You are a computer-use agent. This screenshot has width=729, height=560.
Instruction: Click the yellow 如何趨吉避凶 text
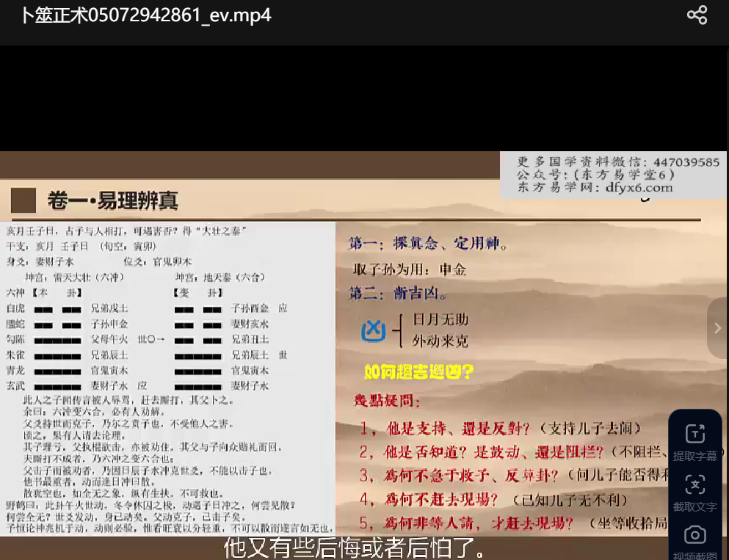(x=418, y=372)
